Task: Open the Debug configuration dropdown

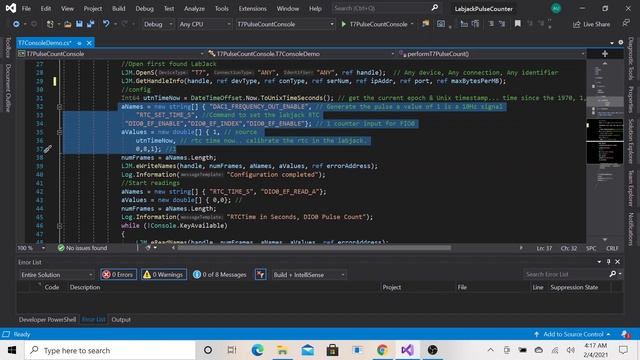Action: pos(158,24)
